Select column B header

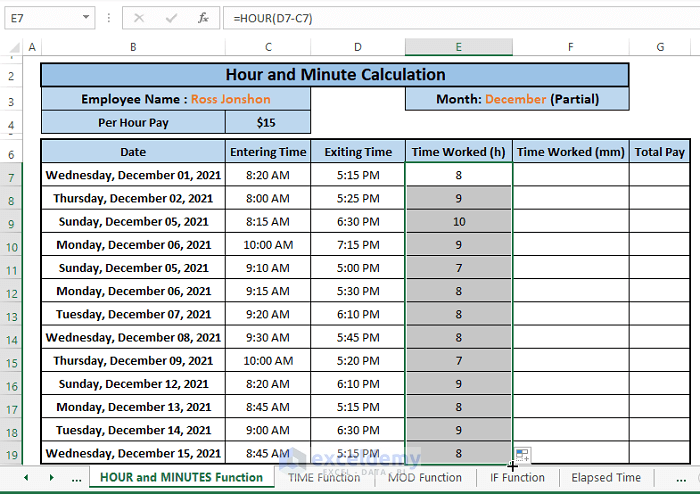click(x=133, y=47)
